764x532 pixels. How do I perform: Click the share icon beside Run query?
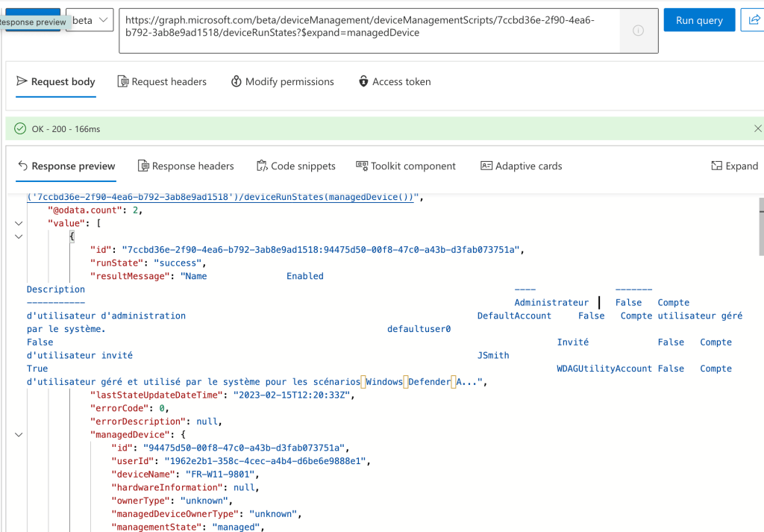click(x=752, y=20)
